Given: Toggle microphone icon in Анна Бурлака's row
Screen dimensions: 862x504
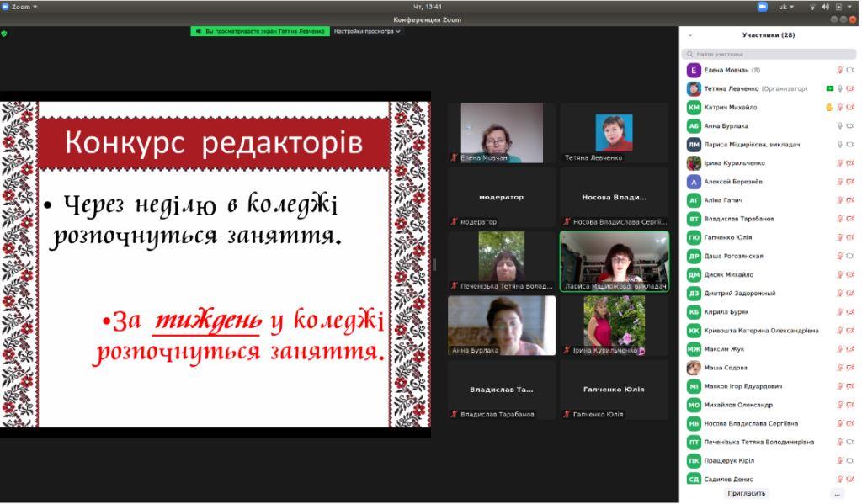Looking at the screenshot, I should coord(840,126).
